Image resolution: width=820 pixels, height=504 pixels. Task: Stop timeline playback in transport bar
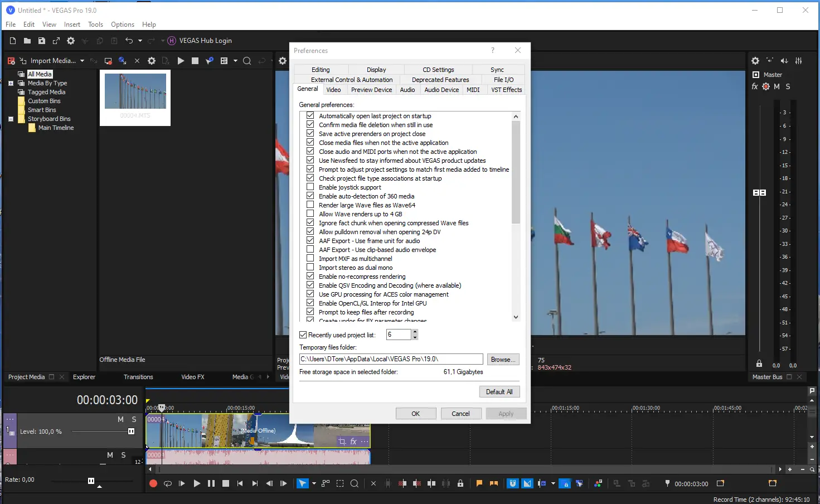tap(226, 484)
